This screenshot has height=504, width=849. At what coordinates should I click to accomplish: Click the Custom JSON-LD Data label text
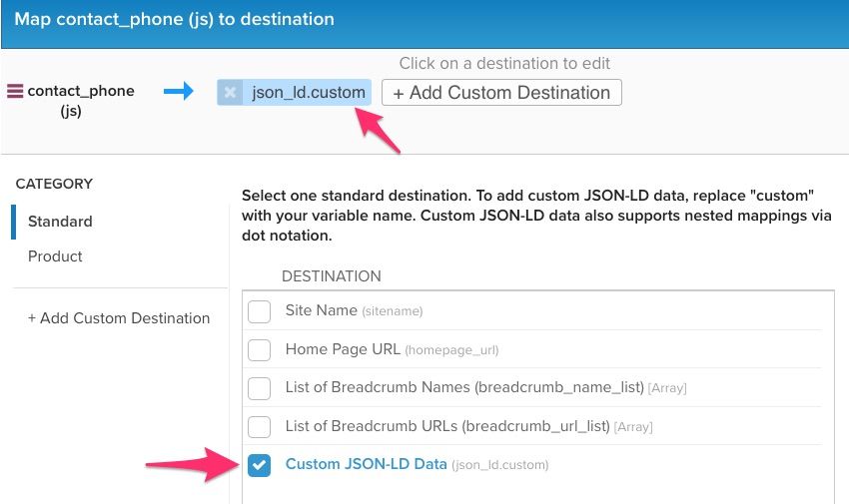(366, 464)
